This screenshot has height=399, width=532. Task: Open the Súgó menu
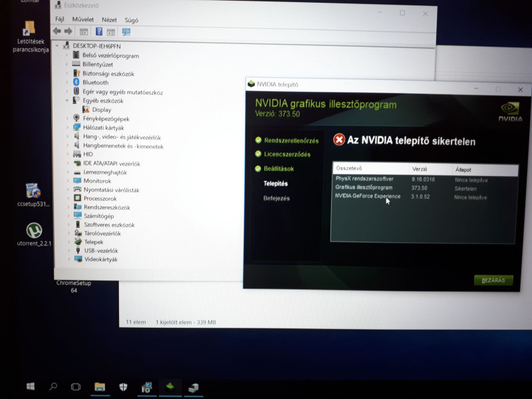click(x=131, y=21)
